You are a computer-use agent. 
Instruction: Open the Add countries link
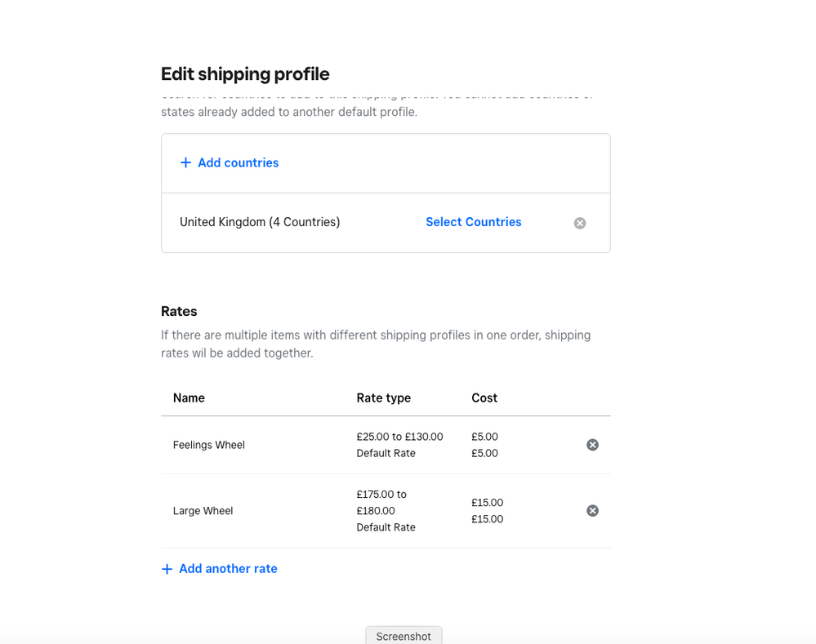(238, 163)
